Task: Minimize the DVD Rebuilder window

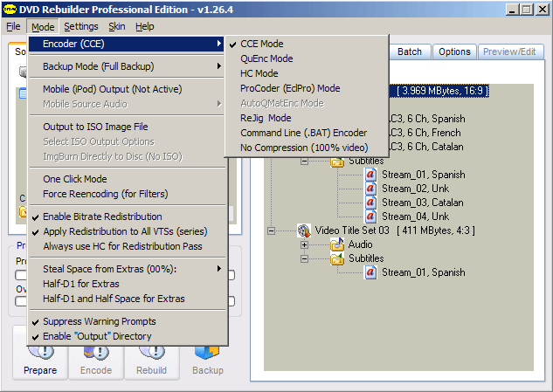Action: tap(513, 10)
